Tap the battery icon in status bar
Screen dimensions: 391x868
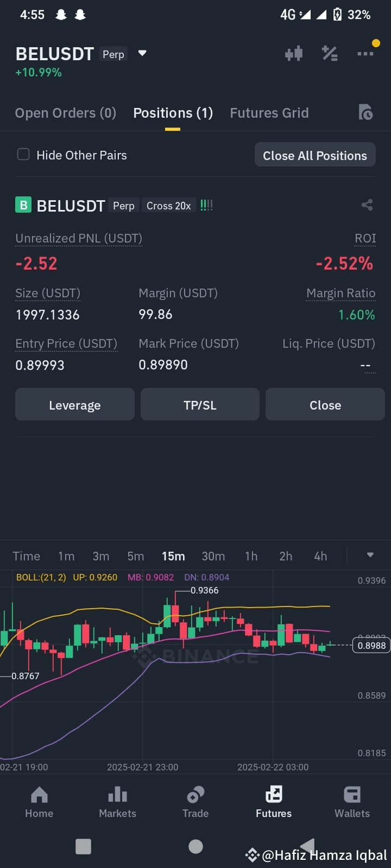(x=337, y=15)
